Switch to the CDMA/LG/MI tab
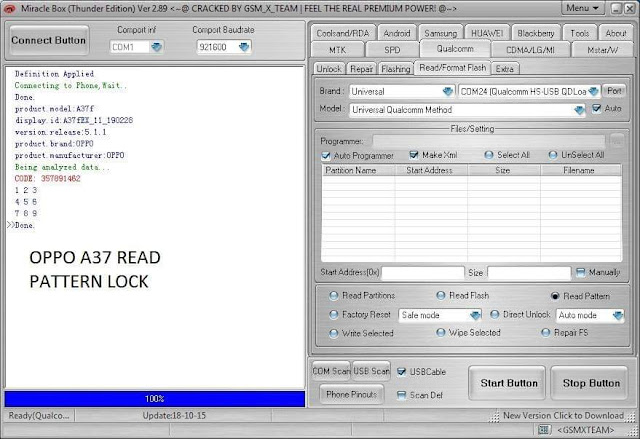The image size is (640, 439). (530, 50)
